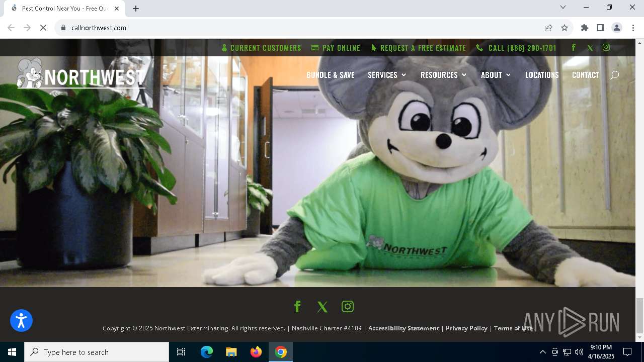Go back to previous page

click(x=11, y=28)
